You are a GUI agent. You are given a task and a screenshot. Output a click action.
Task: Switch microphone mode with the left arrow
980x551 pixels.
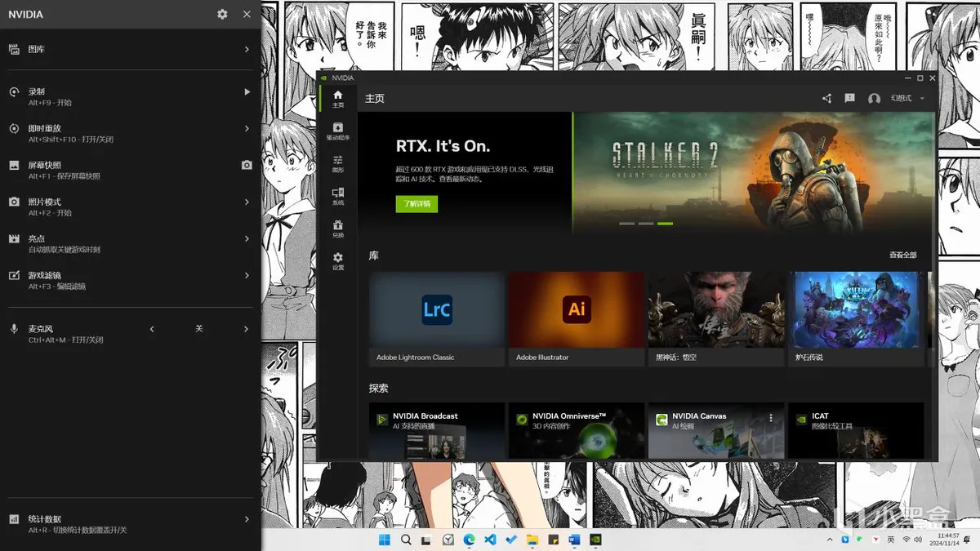coord(152,329)
